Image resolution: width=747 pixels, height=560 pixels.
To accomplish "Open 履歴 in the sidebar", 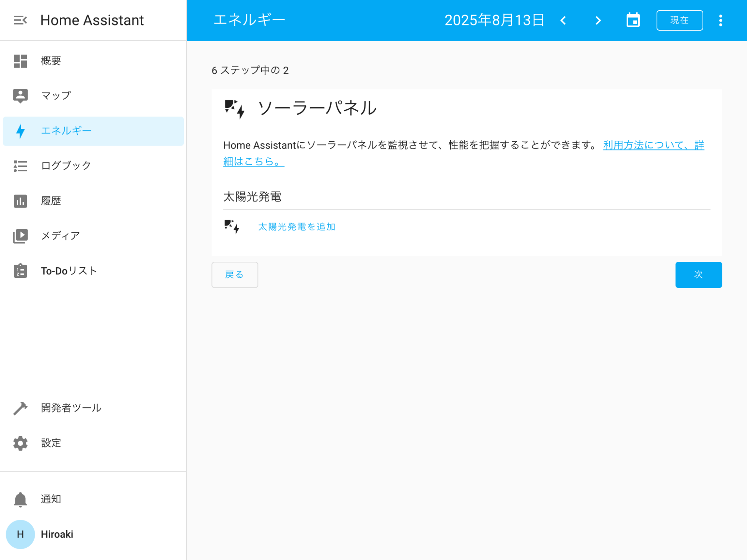I will click(93, 201).
